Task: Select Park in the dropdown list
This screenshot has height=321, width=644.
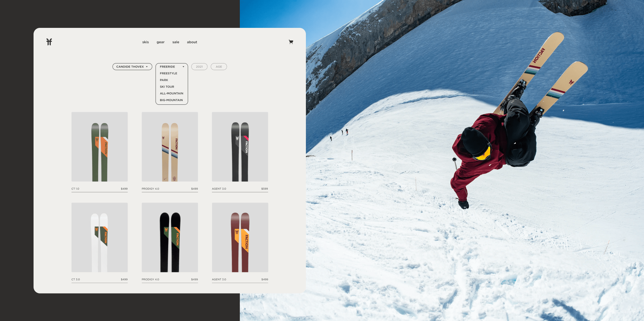Action: 164,80
